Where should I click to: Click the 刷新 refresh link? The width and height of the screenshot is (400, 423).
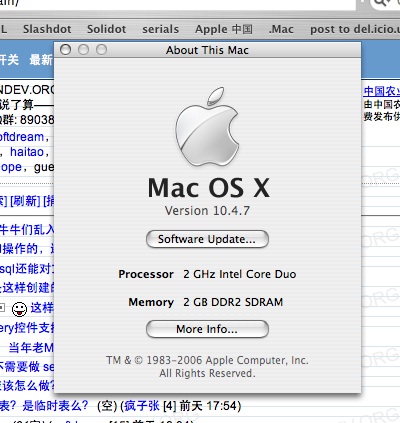(x=25, y=201)
